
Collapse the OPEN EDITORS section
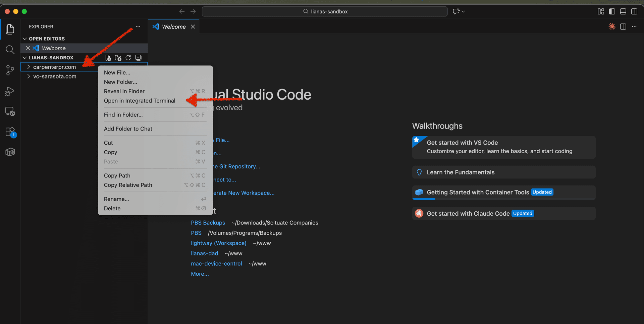[24, 39]
